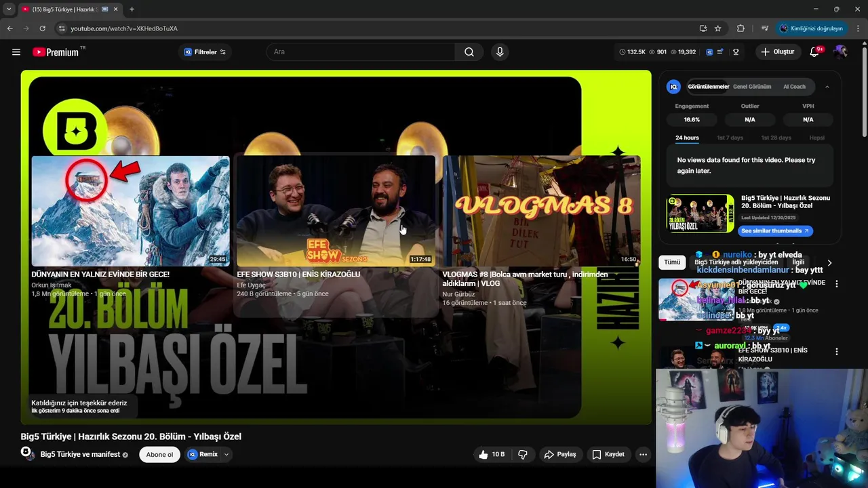Open Dünyanın En Yalnız Evinde end-screen video
The height and width of the screenshot is (488, 868).
(x=130, y=211)
